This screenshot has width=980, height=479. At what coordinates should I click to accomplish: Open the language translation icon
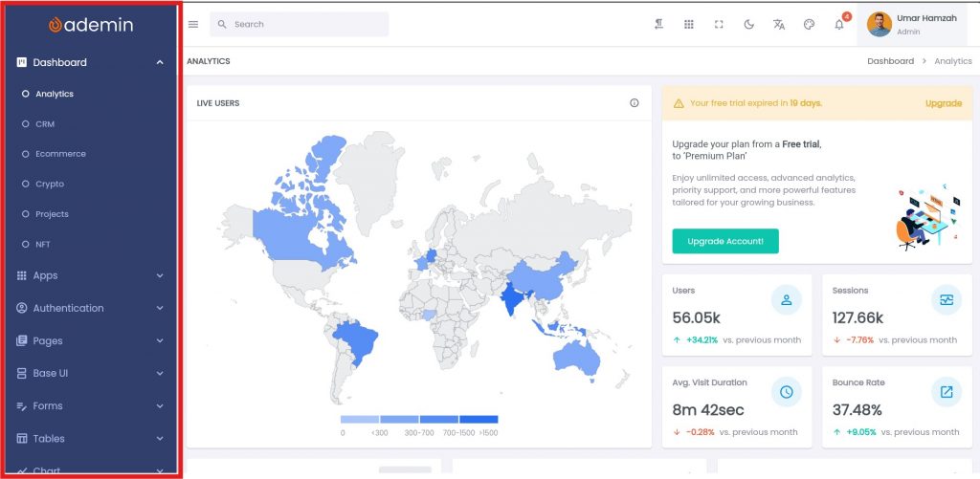(x=779, y=25)
